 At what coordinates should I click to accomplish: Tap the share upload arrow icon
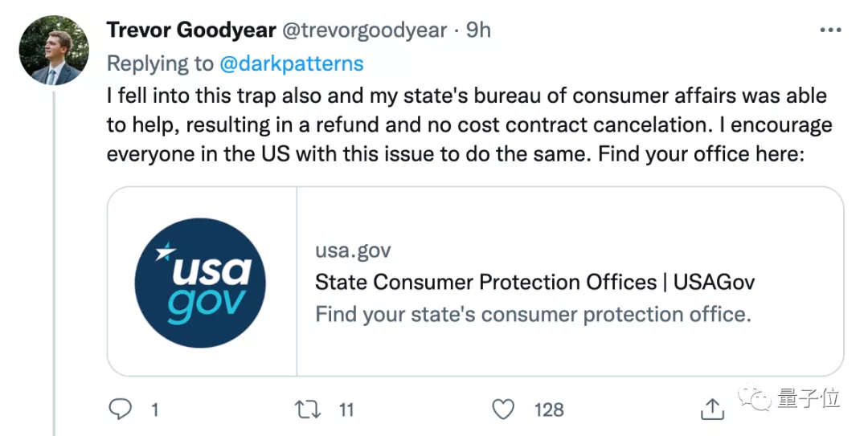pos(712,410)
